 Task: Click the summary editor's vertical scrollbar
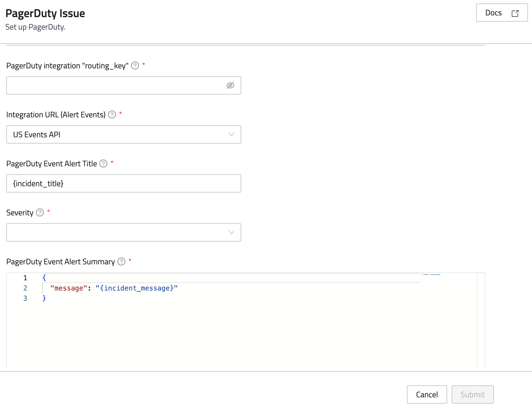pyautogui.click(x=481, y=319)
